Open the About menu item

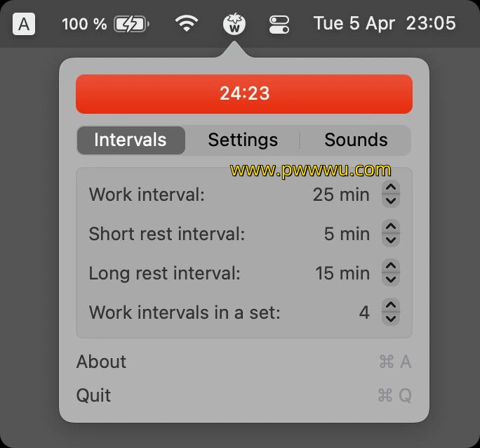244,362
